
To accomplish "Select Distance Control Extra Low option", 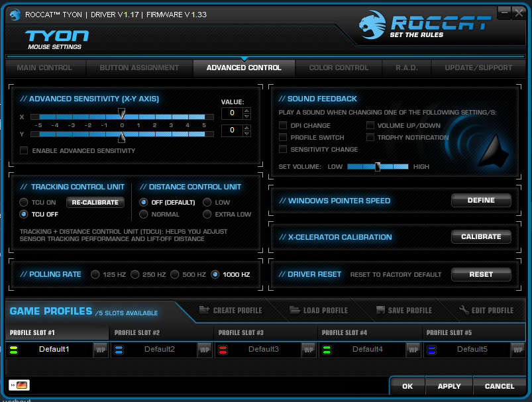I will pyautogui.click(x=207, y=214).
